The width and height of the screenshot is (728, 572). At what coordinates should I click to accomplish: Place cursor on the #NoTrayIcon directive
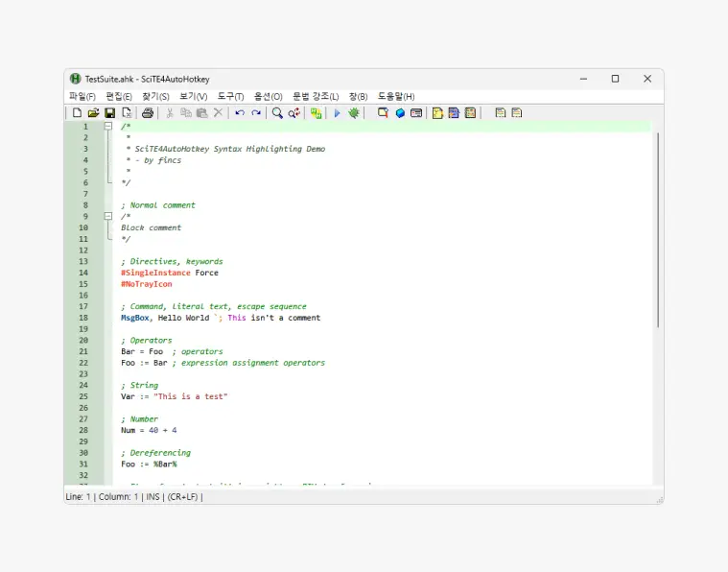[x=146, y=284]
